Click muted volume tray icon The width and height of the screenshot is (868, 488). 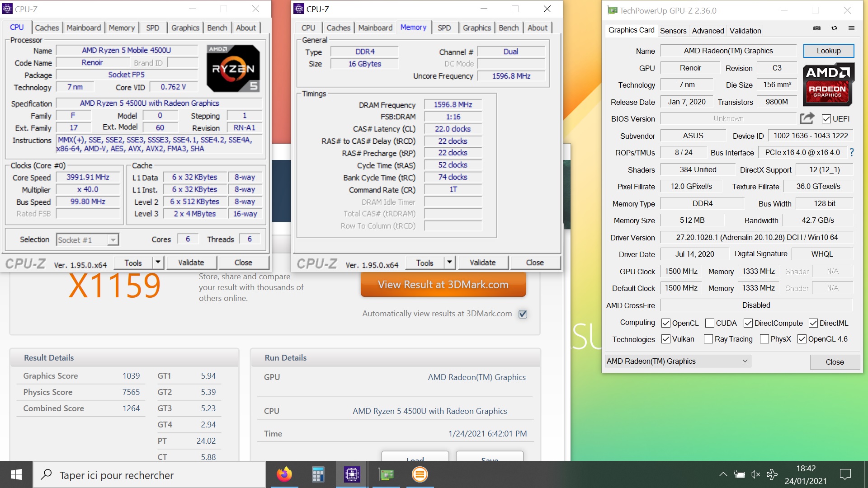coord(755,474)
